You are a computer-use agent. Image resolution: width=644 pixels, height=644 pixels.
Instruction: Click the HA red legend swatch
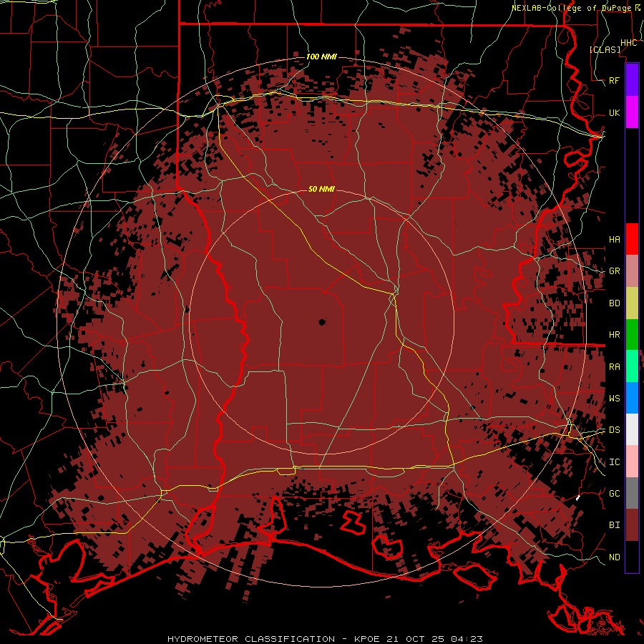(x=632, y=239)
